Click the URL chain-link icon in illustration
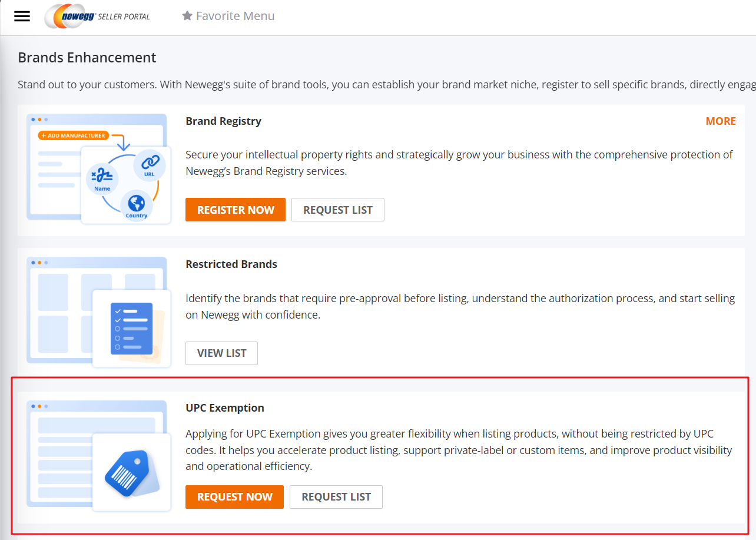This screenshot has width=756, height=540. pos(149,163)
